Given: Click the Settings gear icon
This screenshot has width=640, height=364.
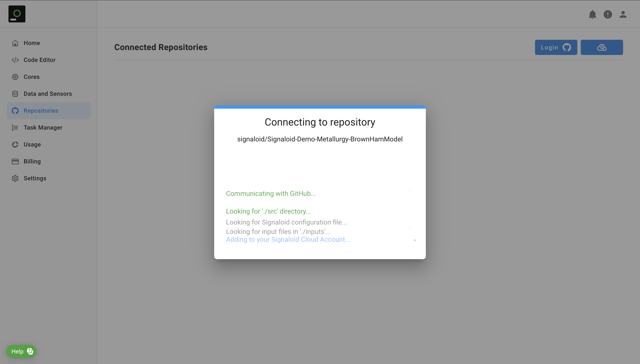Looking at the screenshot, I should (15, 178).
